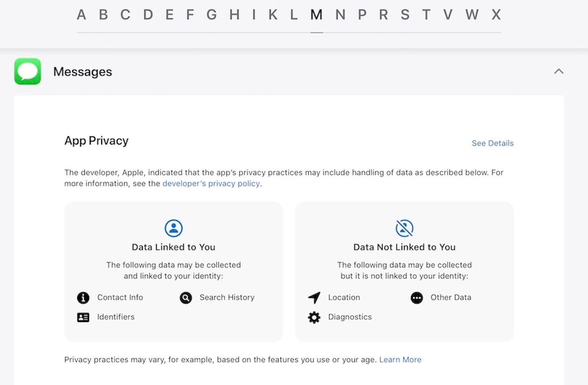The image size is (588, 385).
Task: Click the Other Data label
Action: (451, 298)
